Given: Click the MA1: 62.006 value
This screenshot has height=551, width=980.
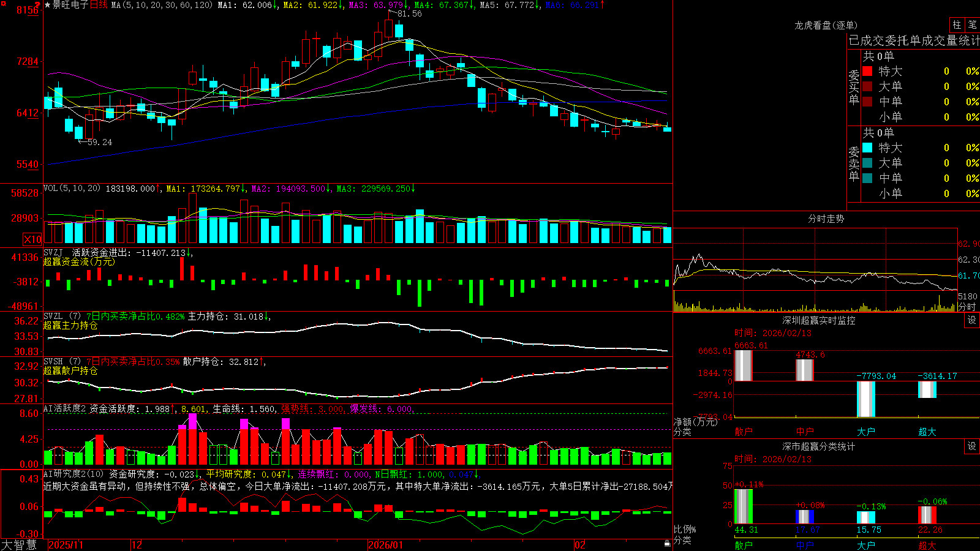Looking at the screenshot, I should pos(247,5).
